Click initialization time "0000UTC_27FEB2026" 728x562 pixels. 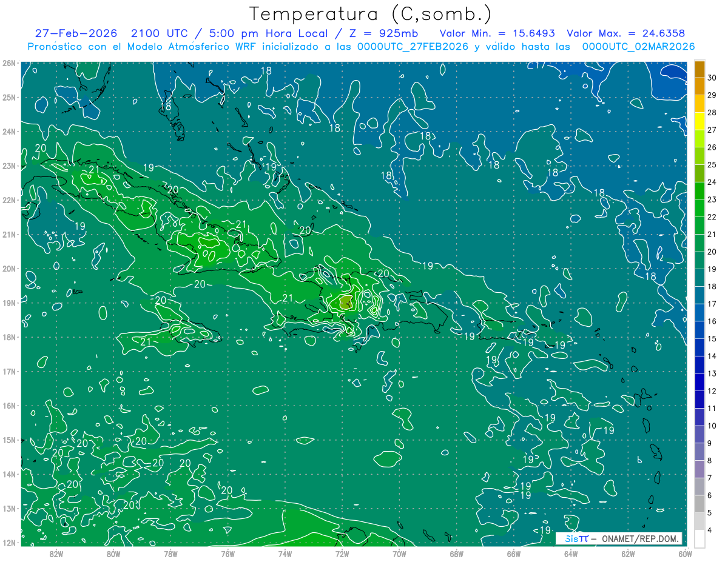[x=413, y=47]
